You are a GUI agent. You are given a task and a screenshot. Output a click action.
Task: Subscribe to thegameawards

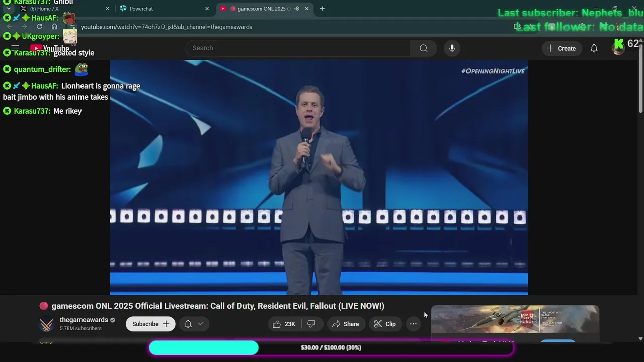point(150,324)
